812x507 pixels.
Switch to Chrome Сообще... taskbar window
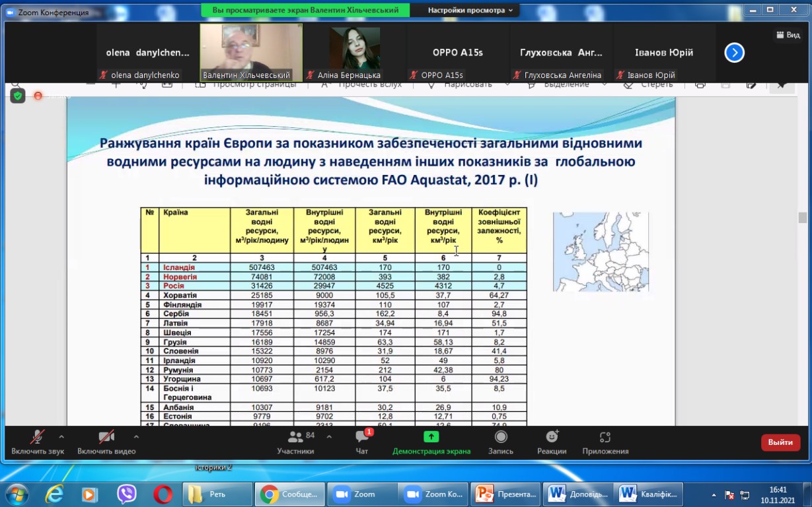[x=289, y=494]
